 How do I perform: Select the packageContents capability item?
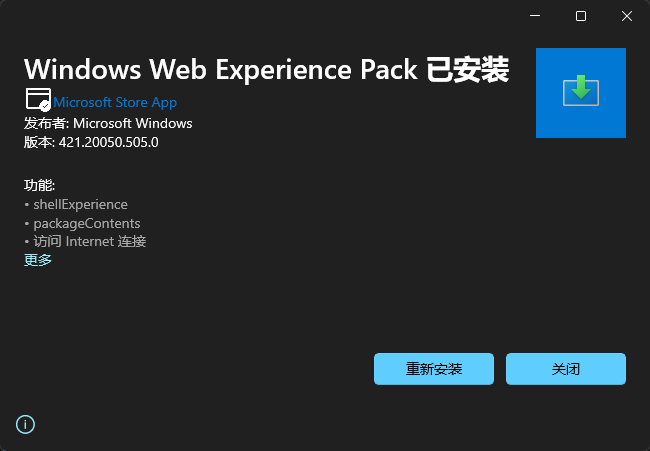click(86, 223)
